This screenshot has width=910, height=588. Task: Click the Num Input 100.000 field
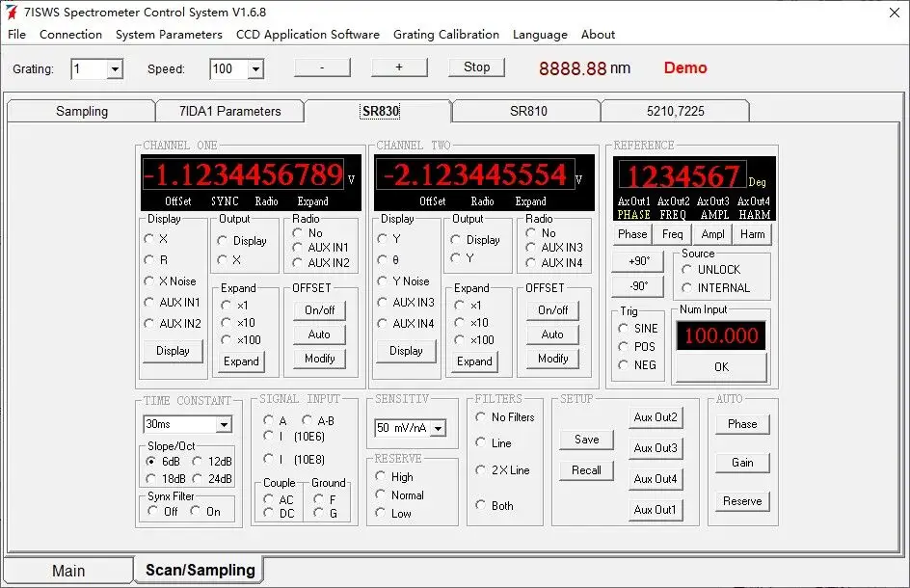coord(721,335)
